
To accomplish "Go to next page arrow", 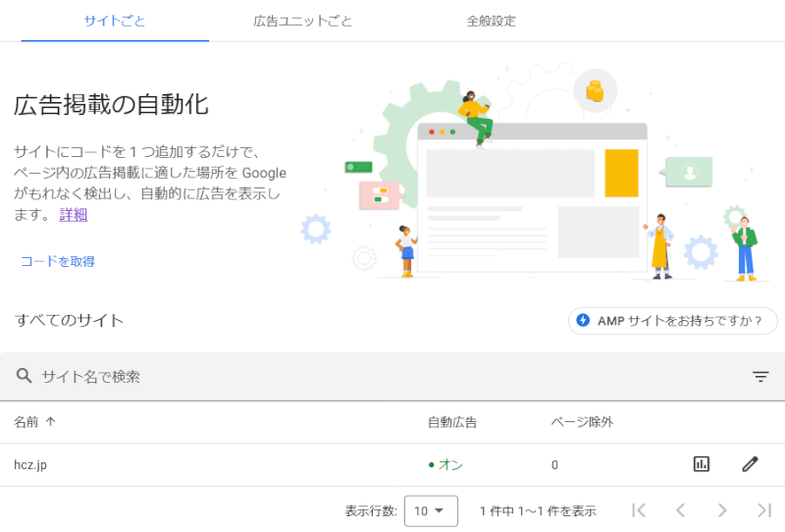I will (x=722, y=510).
